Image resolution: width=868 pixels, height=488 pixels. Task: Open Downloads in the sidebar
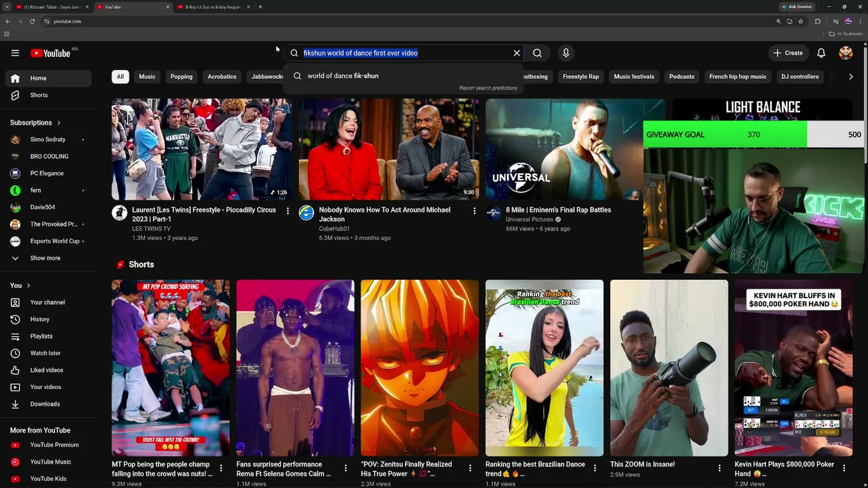(48, 404)
